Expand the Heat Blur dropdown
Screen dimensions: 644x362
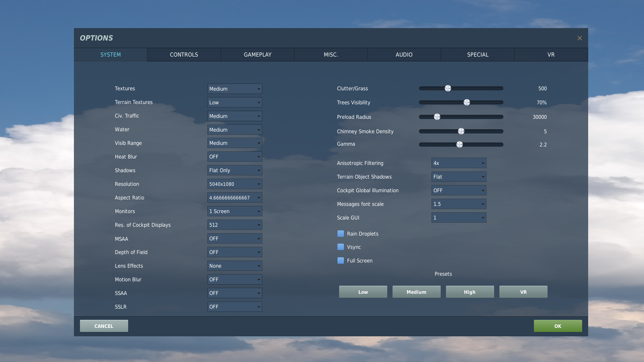(235, 157)
